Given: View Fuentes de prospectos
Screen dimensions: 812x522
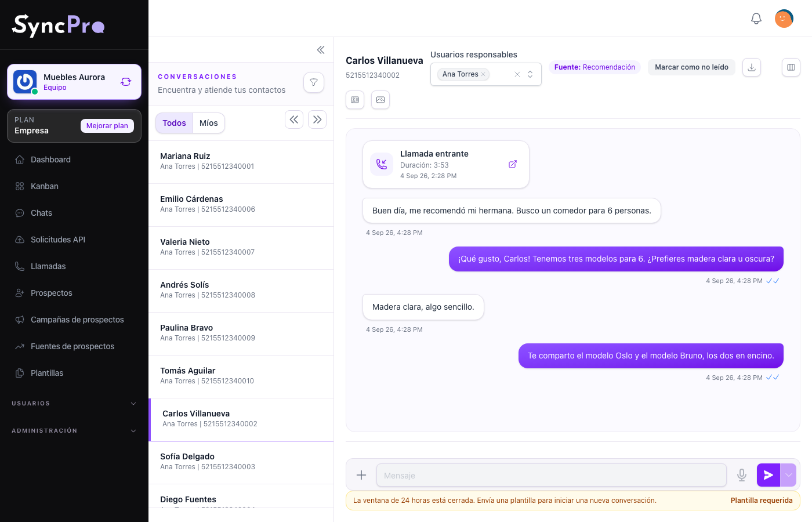Looking at the screenshot, I should [74, 346].
